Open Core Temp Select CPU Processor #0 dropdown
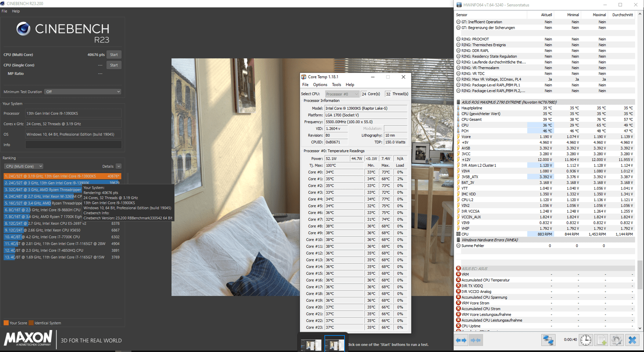The height and width of the screenshot is (352, 644). click(342, 94)
